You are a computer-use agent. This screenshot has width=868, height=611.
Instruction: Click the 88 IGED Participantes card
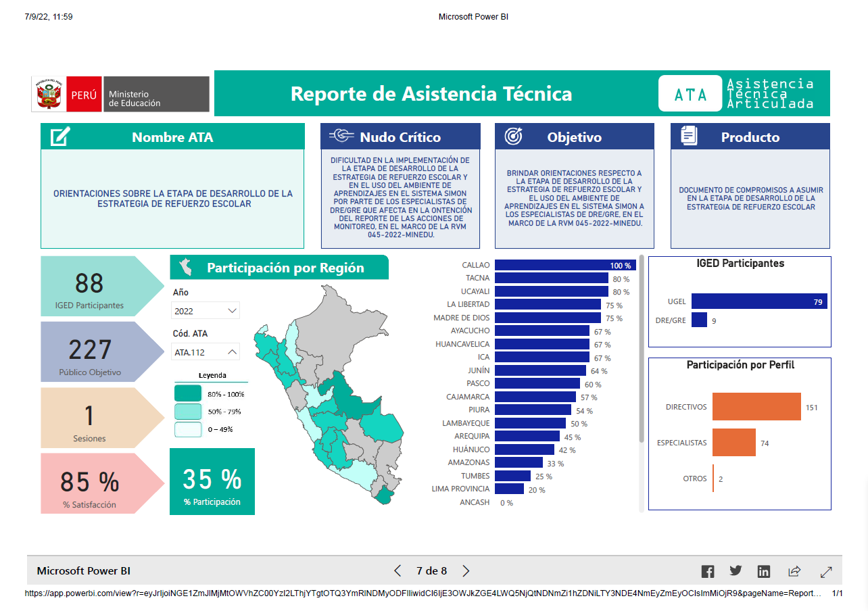click(101, 286)
